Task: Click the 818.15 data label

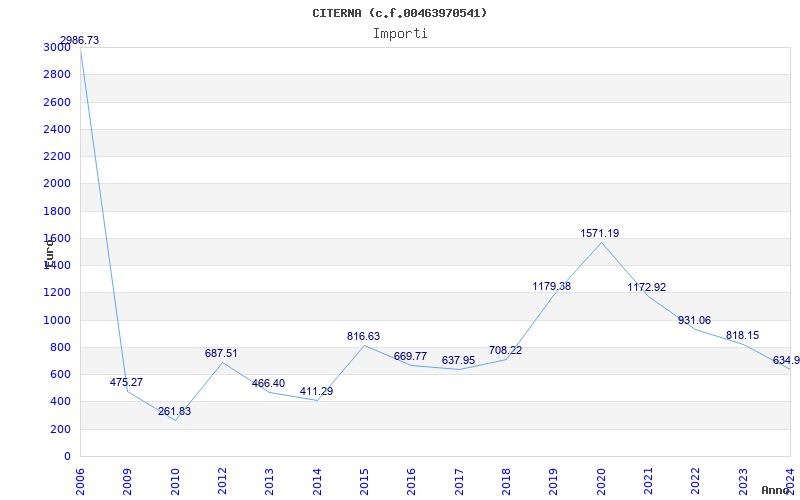Action: [x=742, y=335]
